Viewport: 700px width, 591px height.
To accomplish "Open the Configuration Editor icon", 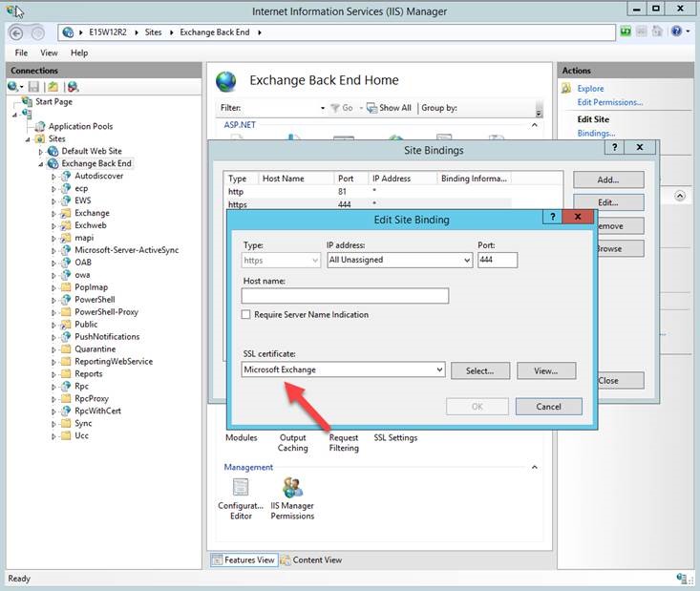I will (x=241, y=487).
